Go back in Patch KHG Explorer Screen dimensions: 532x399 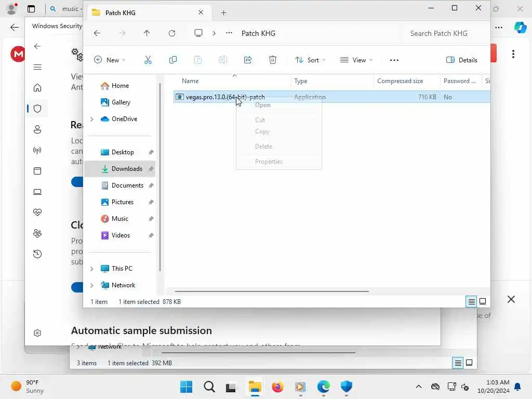[97, 33]
